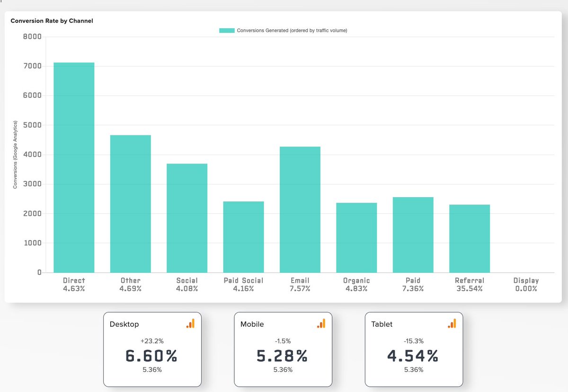Click the 5.36% benchmark on Desktop card

click(x=152, y=369)
